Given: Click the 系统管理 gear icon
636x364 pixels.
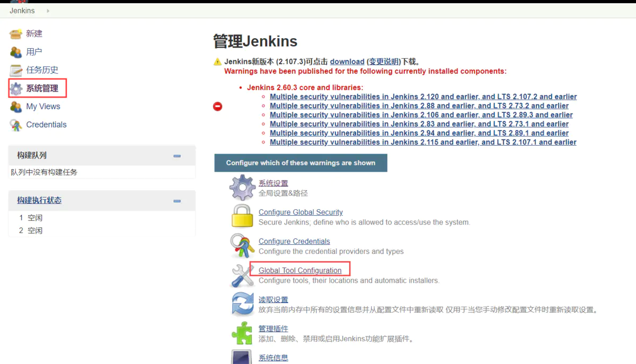Looking at the screenshot, I should (16, 88).
